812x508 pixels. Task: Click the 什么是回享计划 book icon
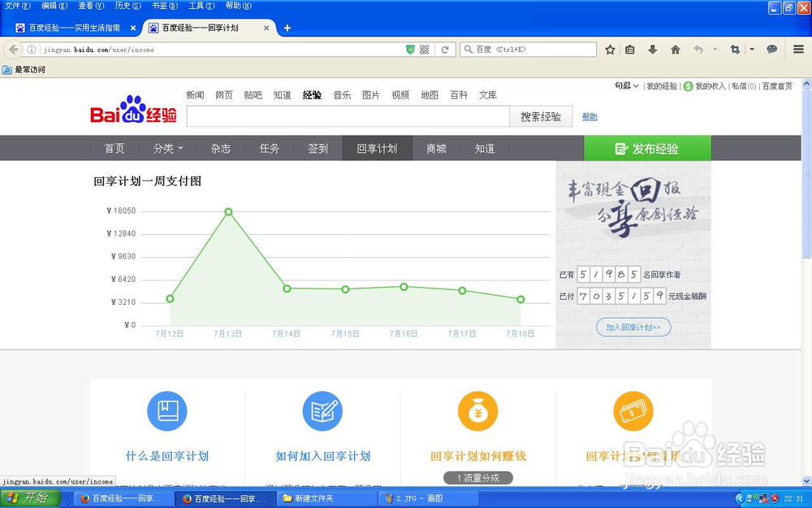[x=166, y=411]
